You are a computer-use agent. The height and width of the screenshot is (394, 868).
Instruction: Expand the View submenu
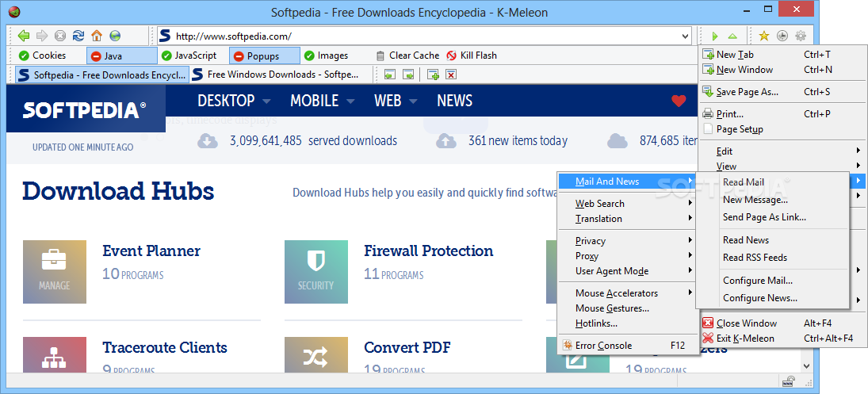(782, 166)
